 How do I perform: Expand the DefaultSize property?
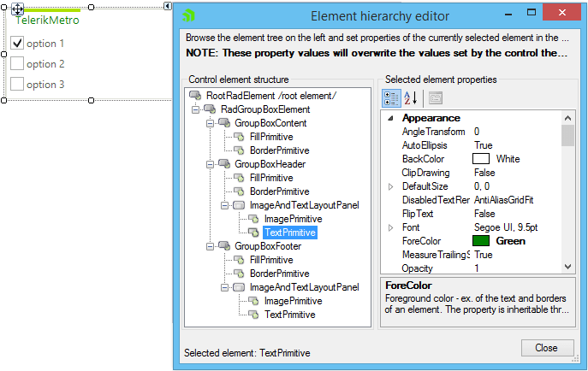(x=390, y=186)
